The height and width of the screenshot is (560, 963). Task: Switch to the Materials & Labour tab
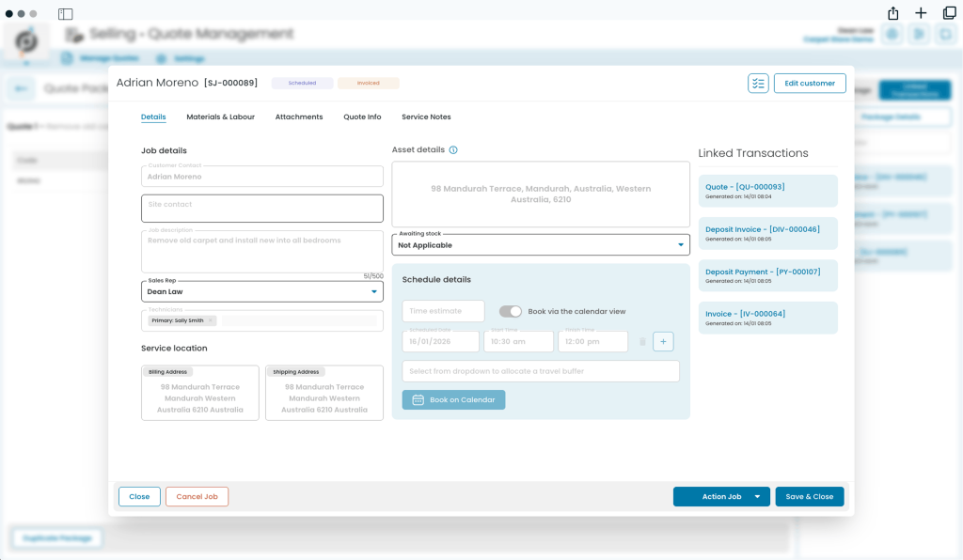coord(220,117)
